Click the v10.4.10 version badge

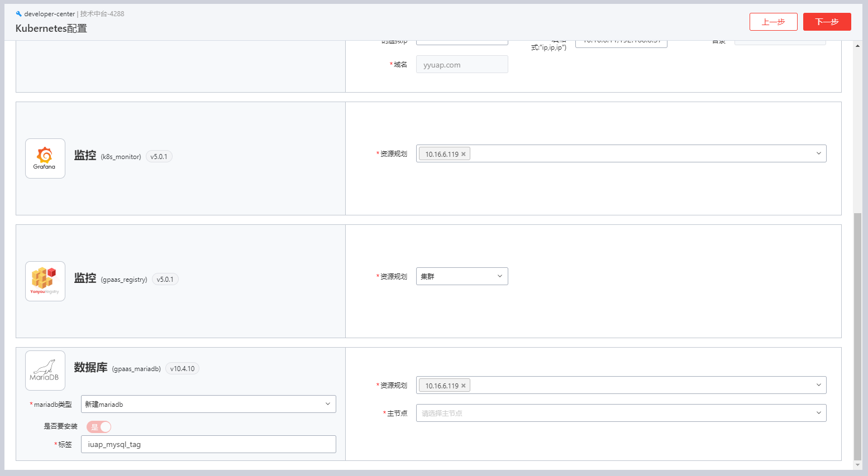183,369
